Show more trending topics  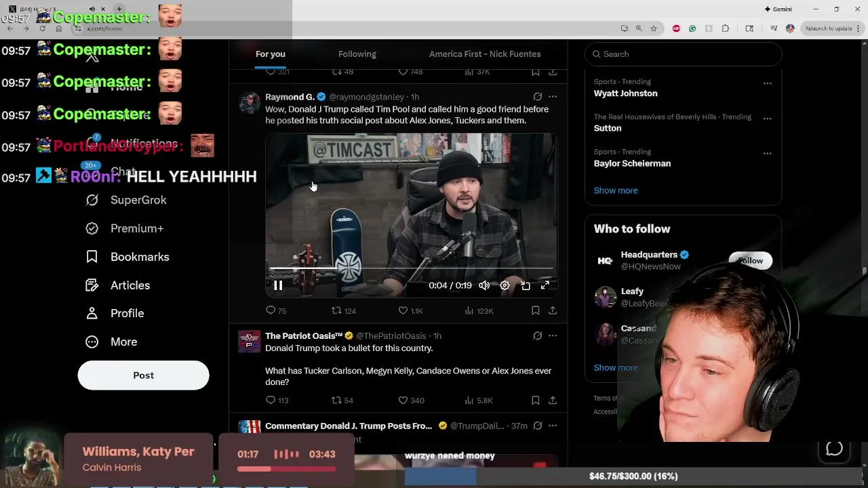[x=616, y=190]
